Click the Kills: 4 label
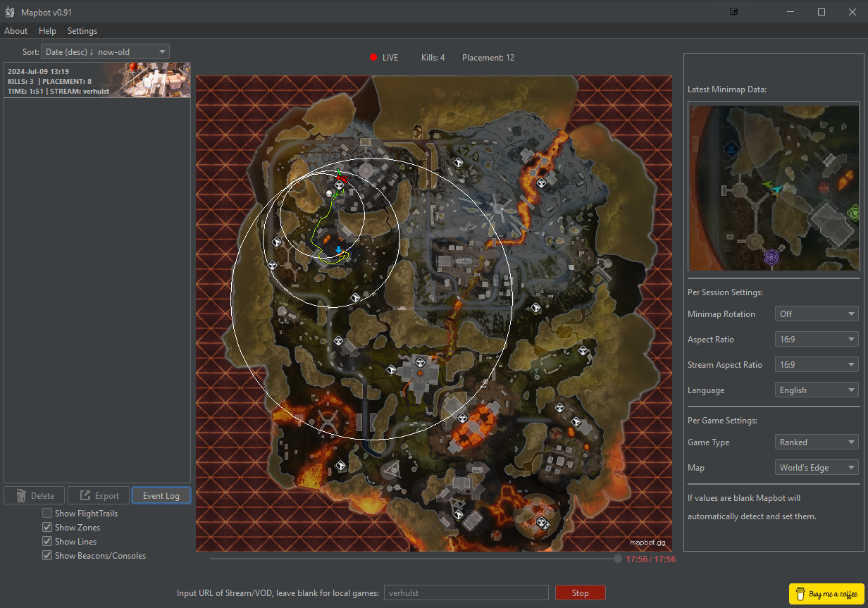The width and height of the screenshot is (868, 608). tap(433, 58)
